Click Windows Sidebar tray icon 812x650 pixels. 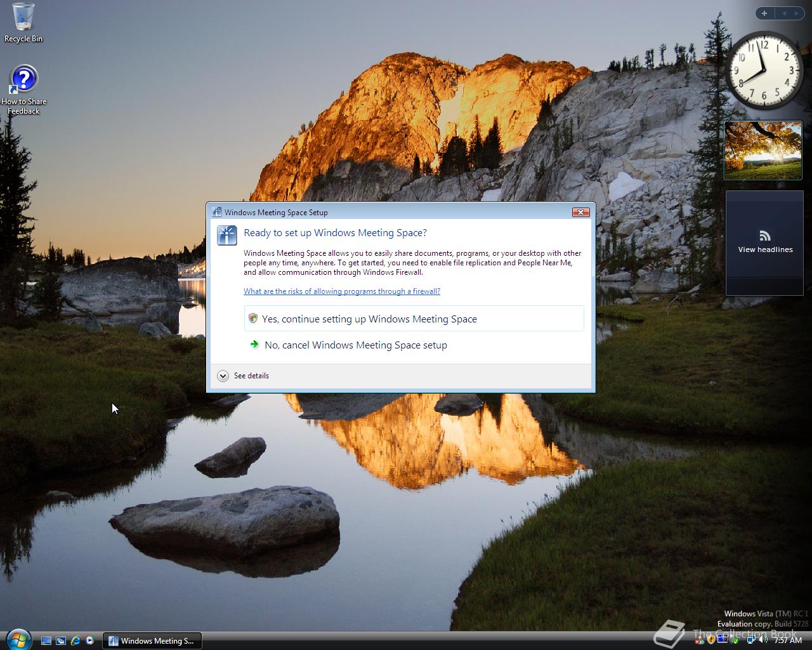tap(723, 639)
